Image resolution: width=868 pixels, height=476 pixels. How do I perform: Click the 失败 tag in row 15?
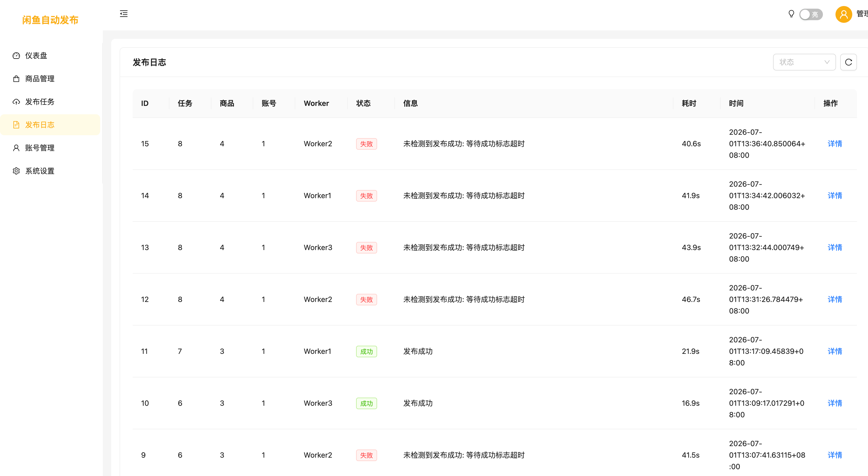click(x=366, y=144)
